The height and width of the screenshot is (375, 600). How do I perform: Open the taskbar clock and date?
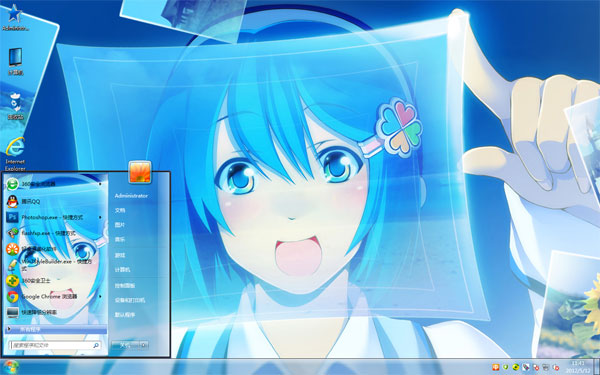pyautogui.click(x=578, y=367)
